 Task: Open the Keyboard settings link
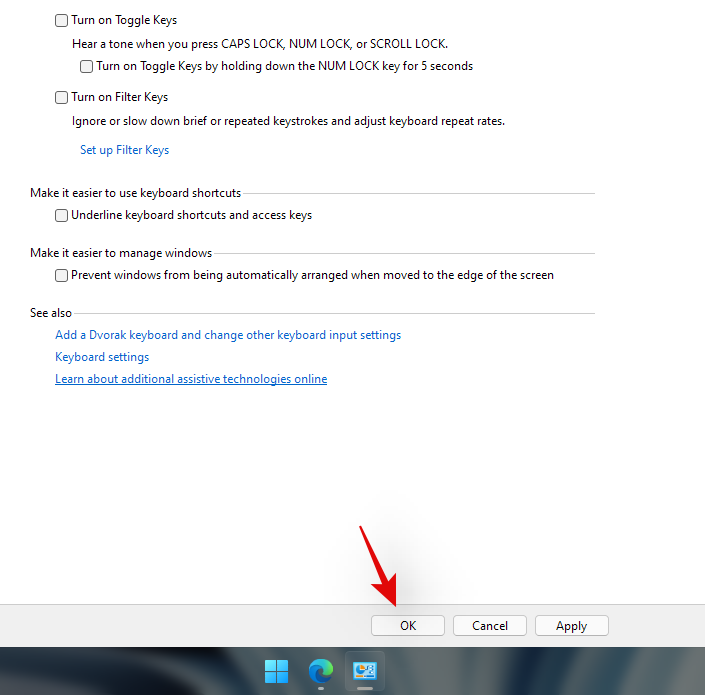pyautogui.click(x=102, y=357)
